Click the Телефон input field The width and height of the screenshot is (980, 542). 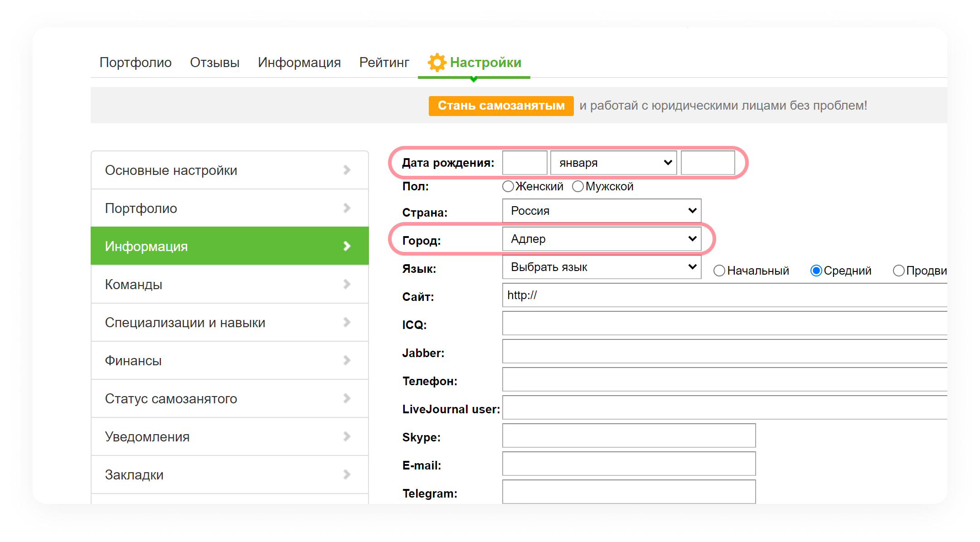pos(725,379)
